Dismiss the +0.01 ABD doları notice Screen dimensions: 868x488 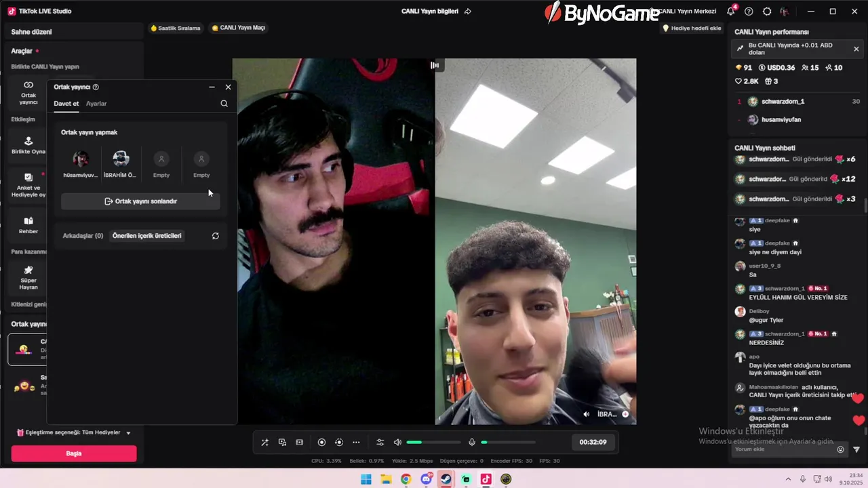click(856, 49)
